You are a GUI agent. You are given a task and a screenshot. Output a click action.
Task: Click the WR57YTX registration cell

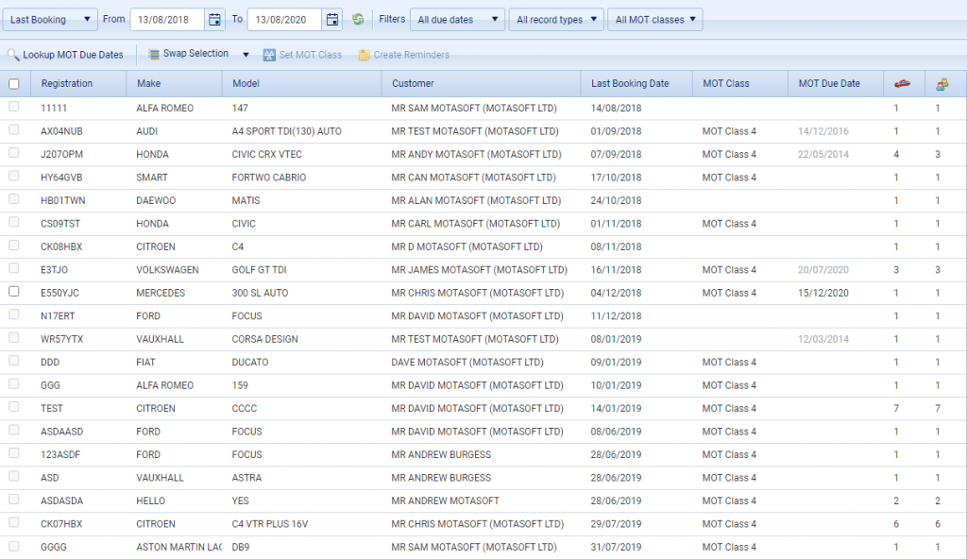coord(61,339)
